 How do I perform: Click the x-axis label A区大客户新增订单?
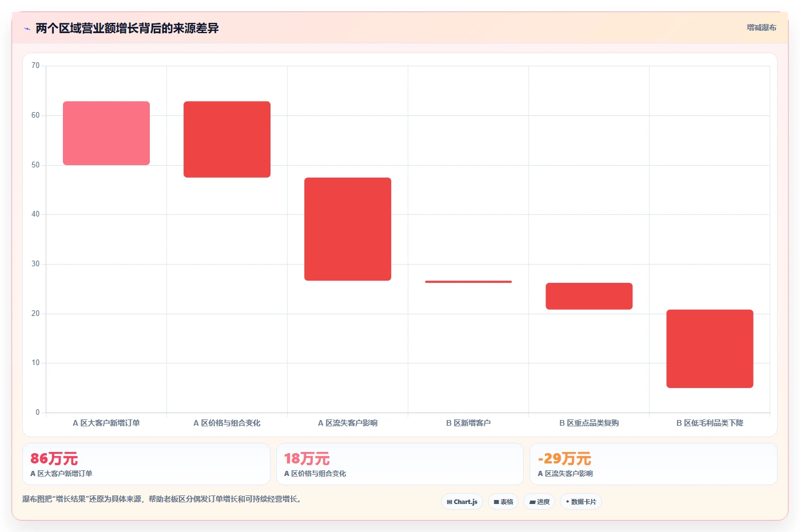click(106, 423)
